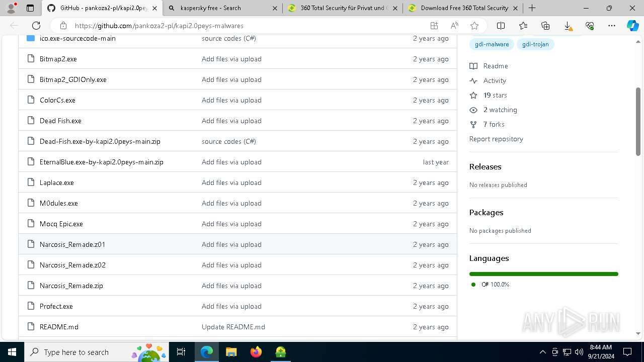Open File Explorer from the taskbar
644x362 pixels.
pyautogui.click(x=231, y=352)
